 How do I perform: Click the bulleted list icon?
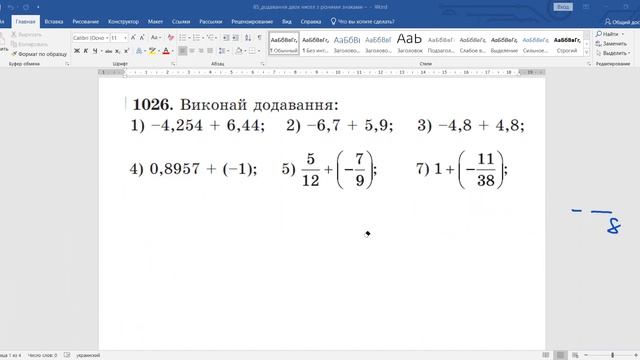click(182, 38)
